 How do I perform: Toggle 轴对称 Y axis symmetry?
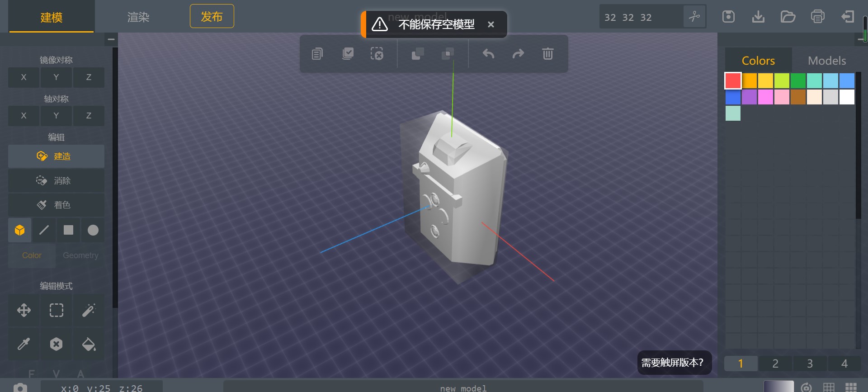pyautogui.click(x=56, y=116)
